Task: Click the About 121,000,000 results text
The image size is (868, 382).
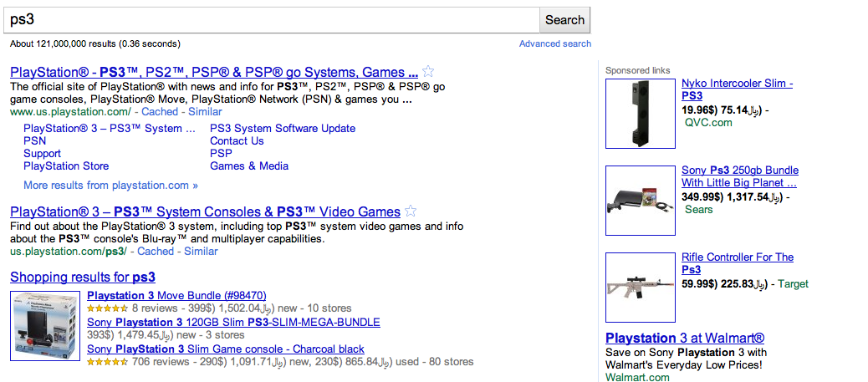Action: pyautogui.click(x=95, y=43)
